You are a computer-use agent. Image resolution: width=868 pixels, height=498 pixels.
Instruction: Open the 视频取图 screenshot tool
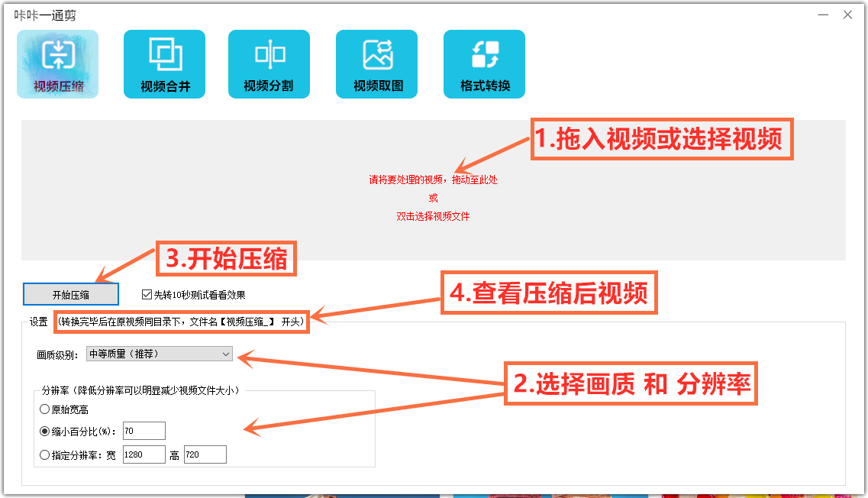tap(376, 63)
